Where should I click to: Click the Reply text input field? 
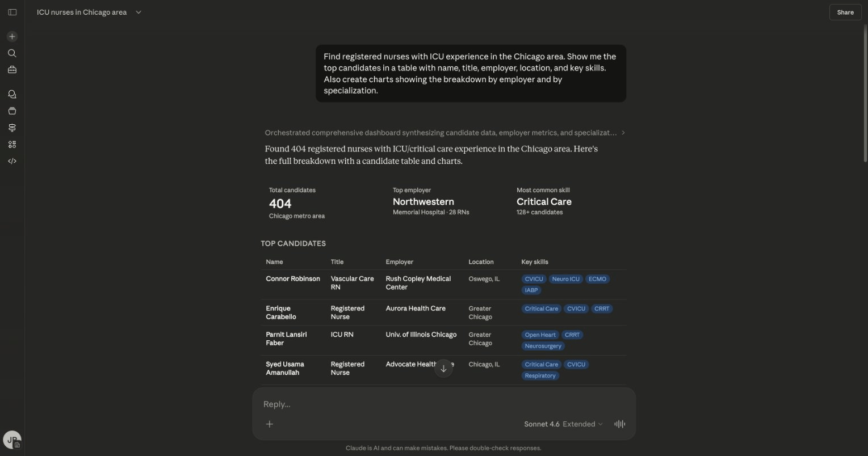coord(443,404)
